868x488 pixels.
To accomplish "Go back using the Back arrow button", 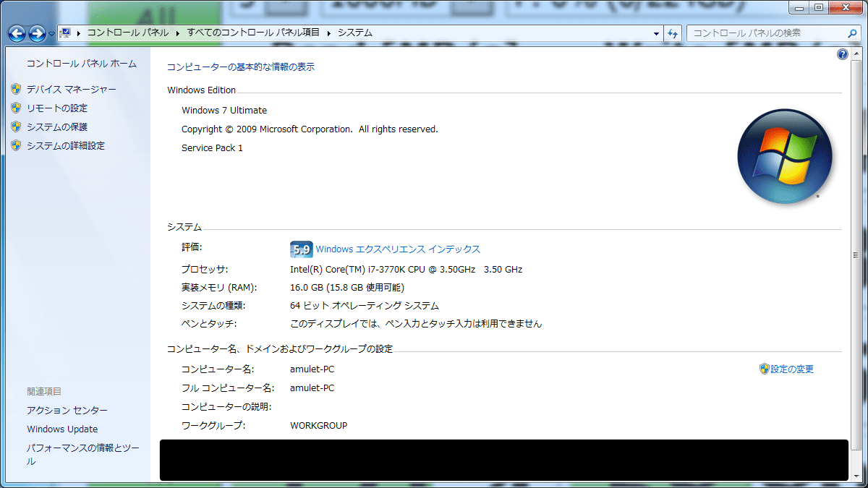I will point(17,33).
